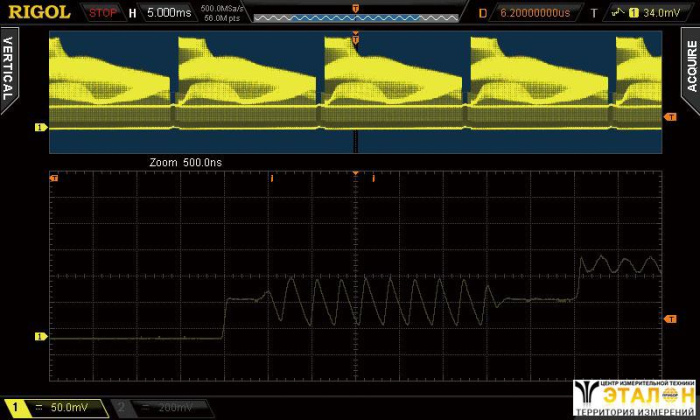Click the rising edge trigger type icon
Image resolution: width=700 pixels, height=420 pixels.
tap(618, 13)
